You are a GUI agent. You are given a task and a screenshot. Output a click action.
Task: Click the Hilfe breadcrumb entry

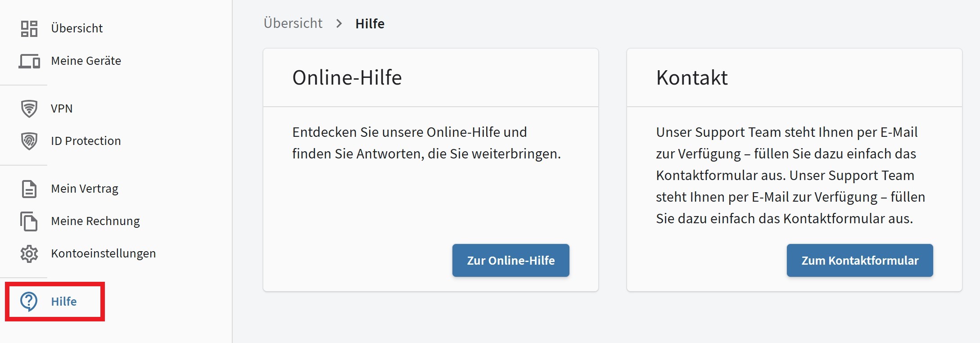pos(370,23)
